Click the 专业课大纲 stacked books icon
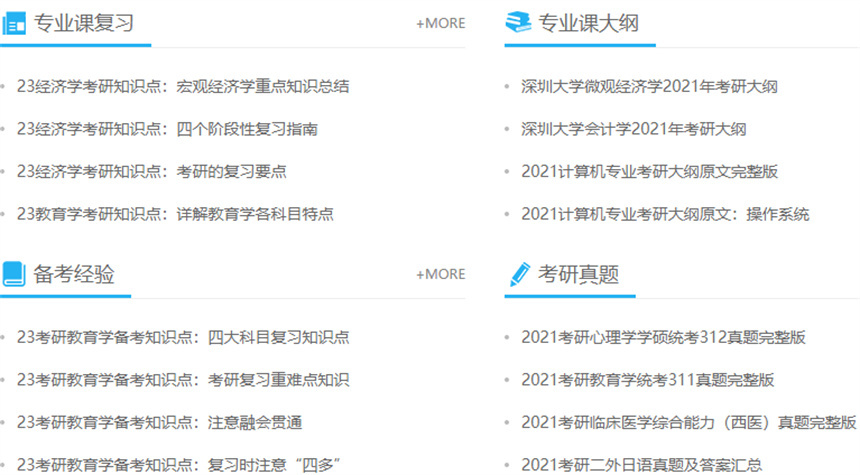860x475 pixels. 518,23
